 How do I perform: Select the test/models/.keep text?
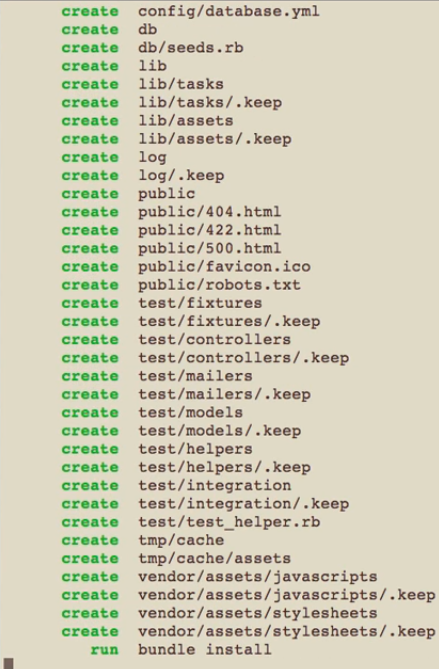pos(220,431)
